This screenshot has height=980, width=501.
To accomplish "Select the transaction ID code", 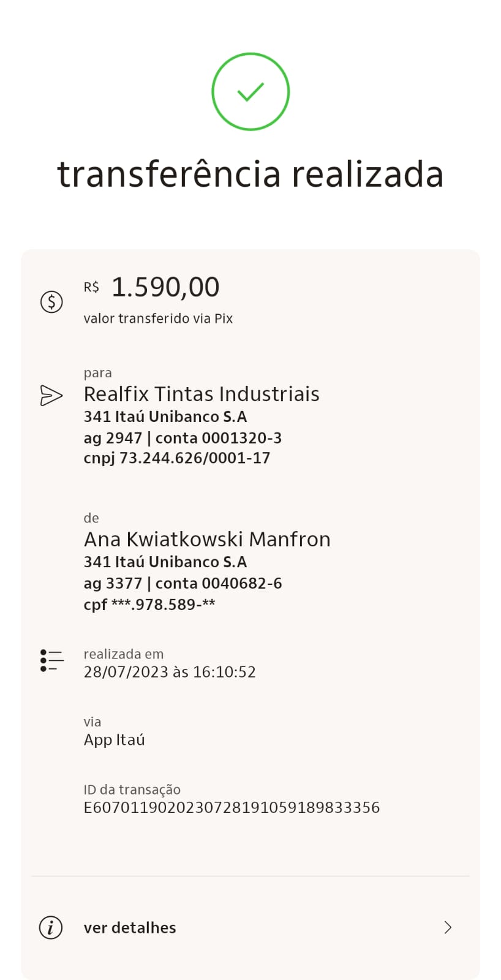I will (x=232, y=807).
